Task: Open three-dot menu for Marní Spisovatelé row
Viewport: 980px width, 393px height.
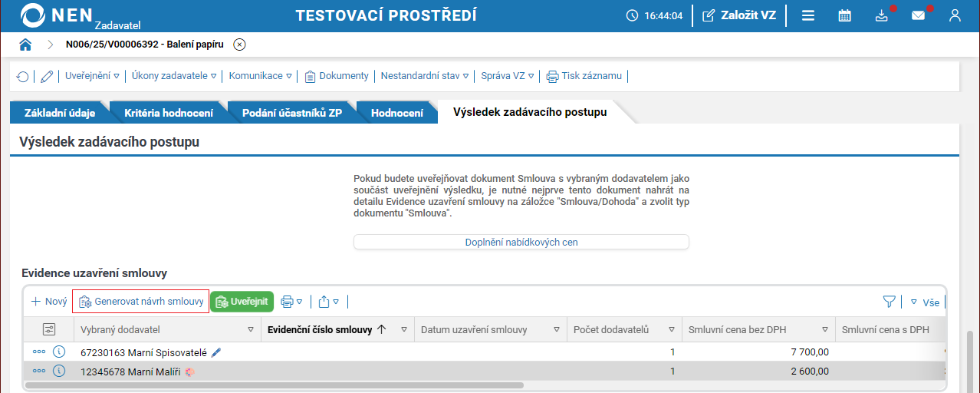Action: (x=39, y=352)
